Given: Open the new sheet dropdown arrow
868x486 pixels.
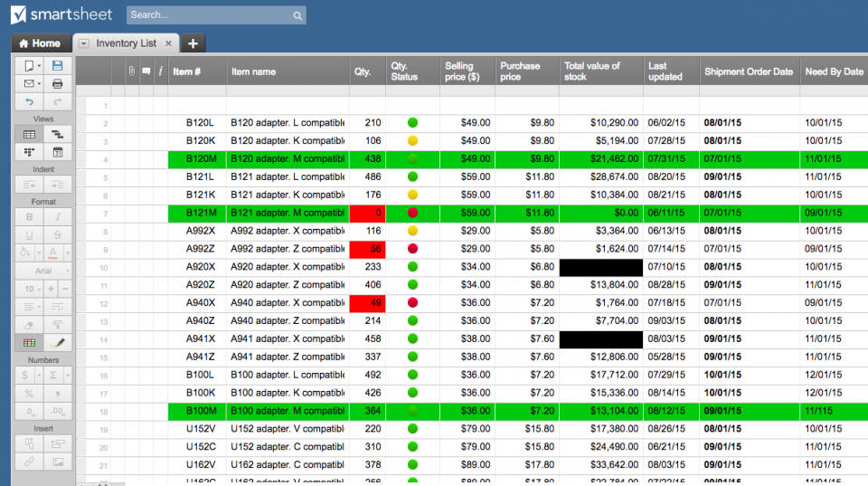Looking at the screenshot, I should [39, 66].
